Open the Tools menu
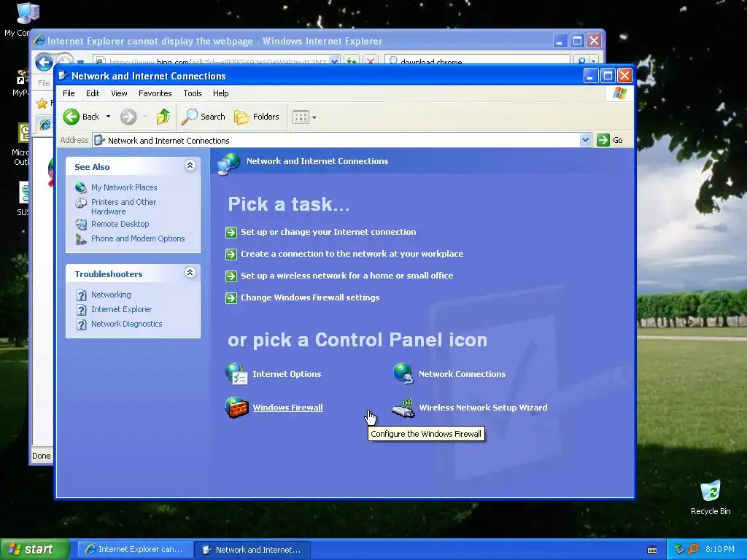Viewport: 747px width, 560px height. 193,93
